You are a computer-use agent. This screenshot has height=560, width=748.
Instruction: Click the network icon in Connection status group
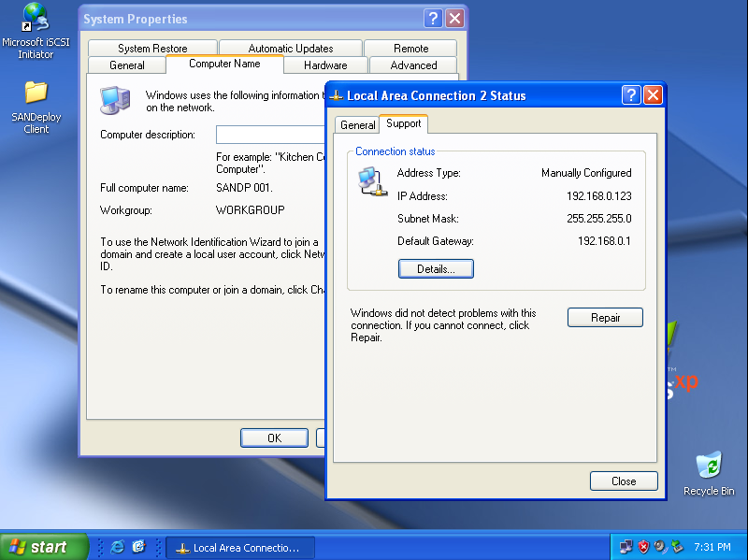point(372,181)
